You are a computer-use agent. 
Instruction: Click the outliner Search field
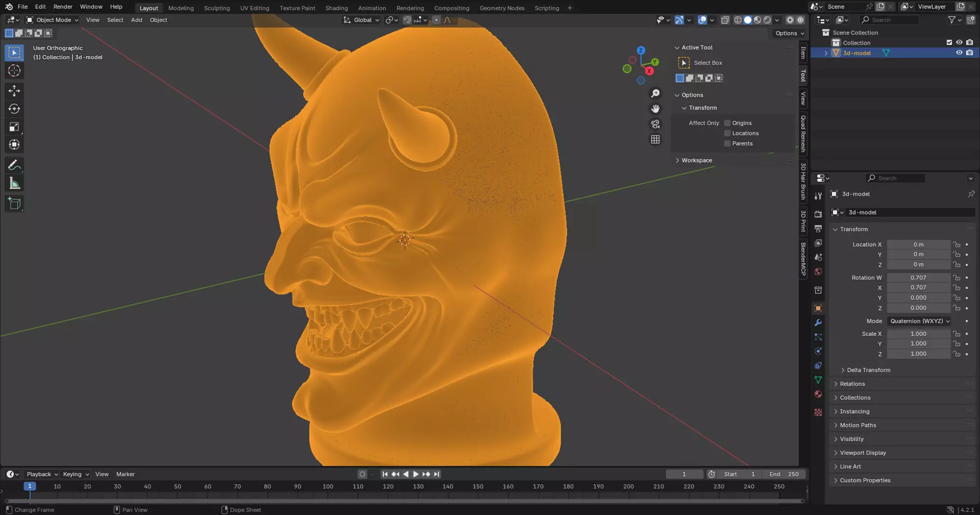coord(890,20)
